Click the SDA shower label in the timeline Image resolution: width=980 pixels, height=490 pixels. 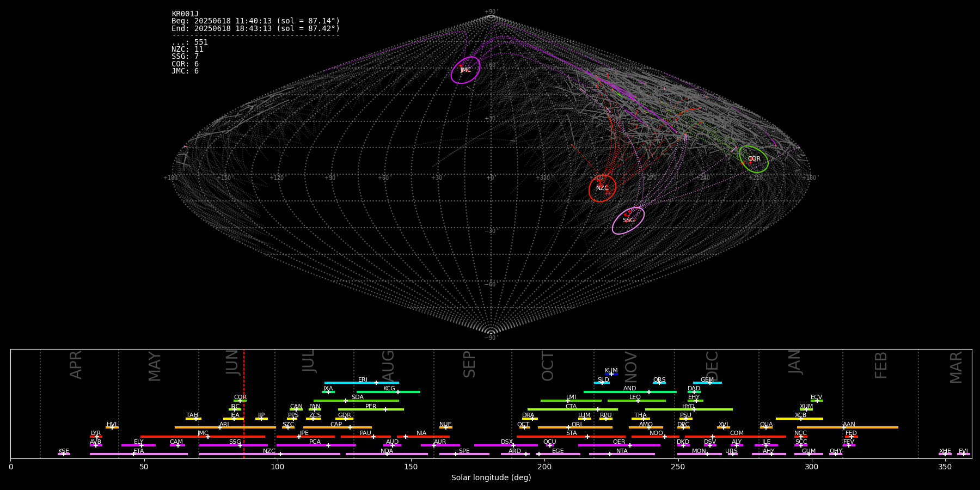pos(357,397)
